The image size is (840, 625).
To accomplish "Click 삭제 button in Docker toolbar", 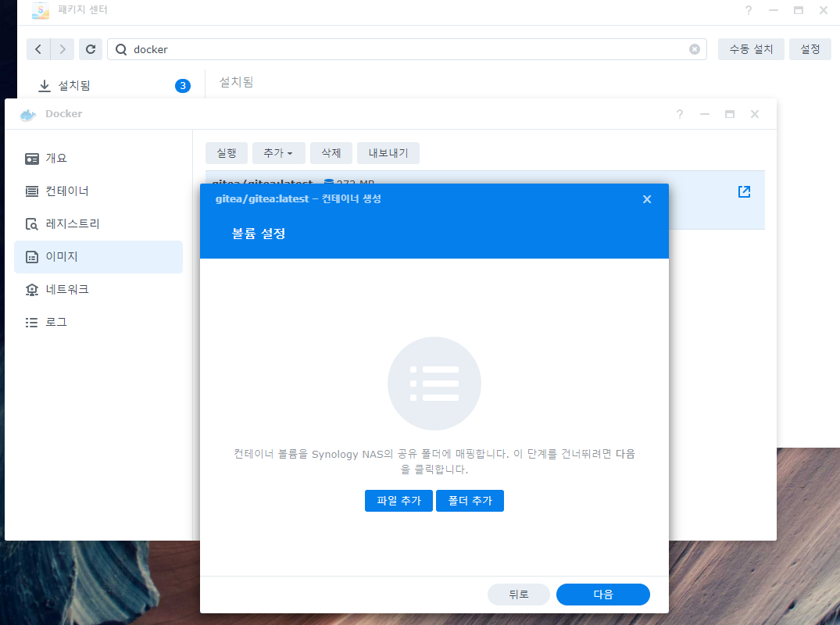I will tap(331, 153).
